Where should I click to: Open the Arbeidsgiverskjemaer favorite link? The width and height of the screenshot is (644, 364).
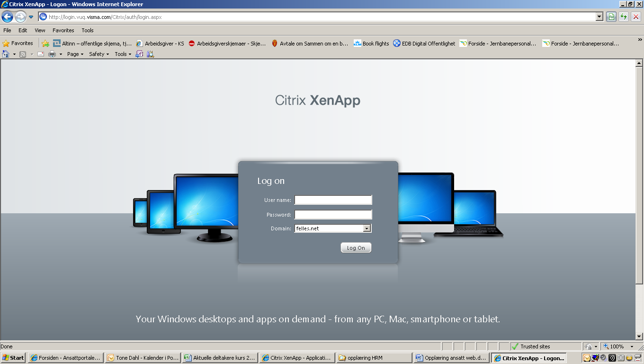[227, 43]
